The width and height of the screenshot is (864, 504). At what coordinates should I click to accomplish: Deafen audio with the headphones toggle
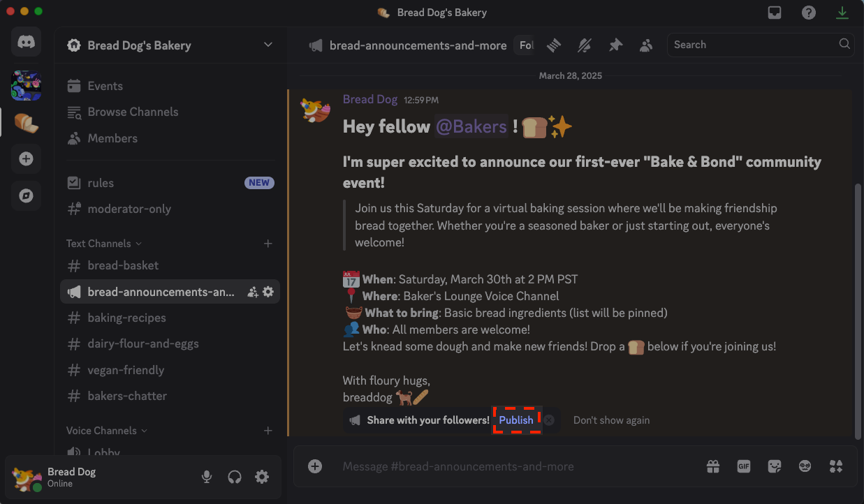pyautogui.click(x=234, y=477)
